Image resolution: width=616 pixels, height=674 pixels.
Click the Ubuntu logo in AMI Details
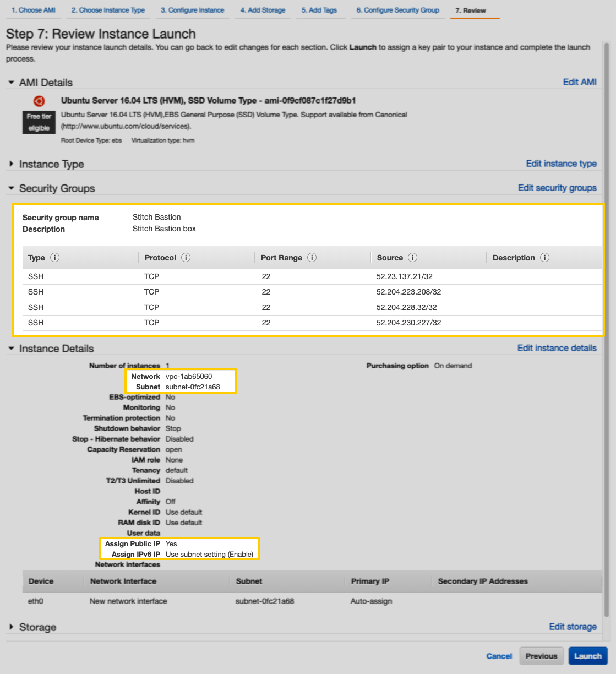click(x=39, y=101)
